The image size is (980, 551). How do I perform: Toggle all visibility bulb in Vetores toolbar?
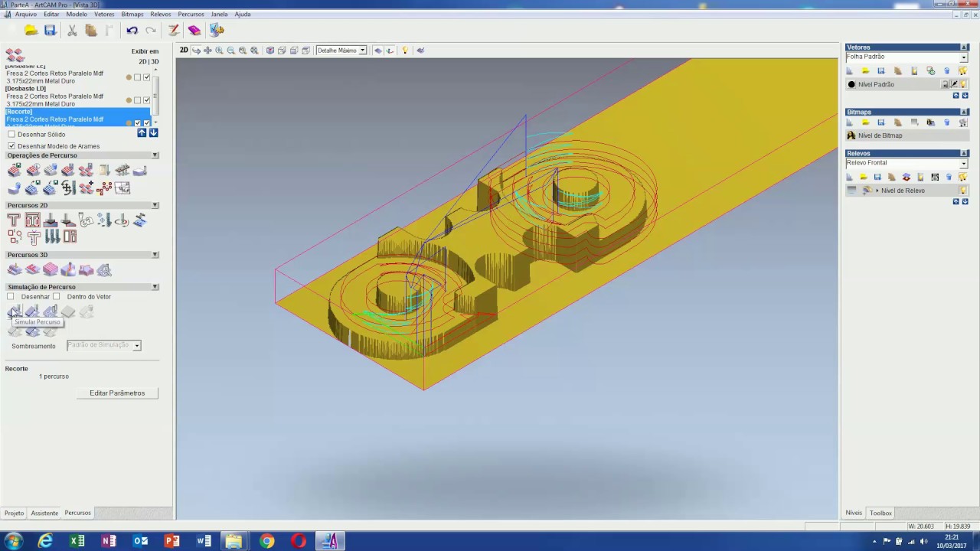[x=963, y=71]
